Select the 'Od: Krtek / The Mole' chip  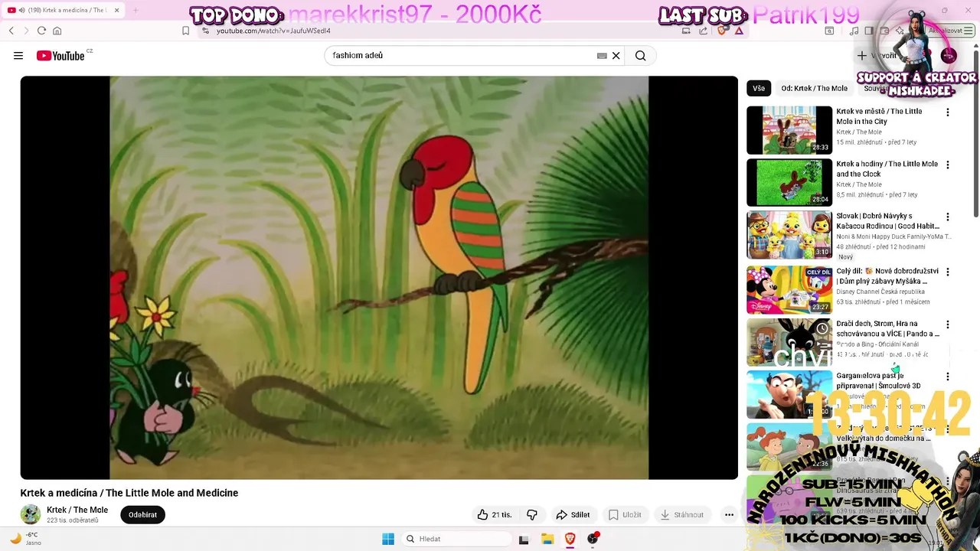coord(814,88)
